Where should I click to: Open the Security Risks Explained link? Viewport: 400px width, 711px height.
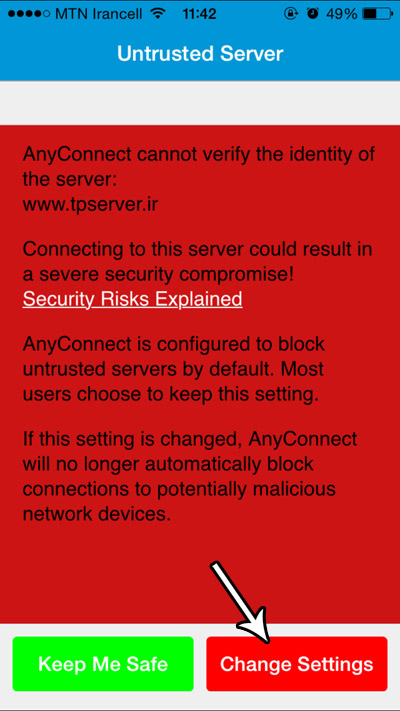coord(132,299)
